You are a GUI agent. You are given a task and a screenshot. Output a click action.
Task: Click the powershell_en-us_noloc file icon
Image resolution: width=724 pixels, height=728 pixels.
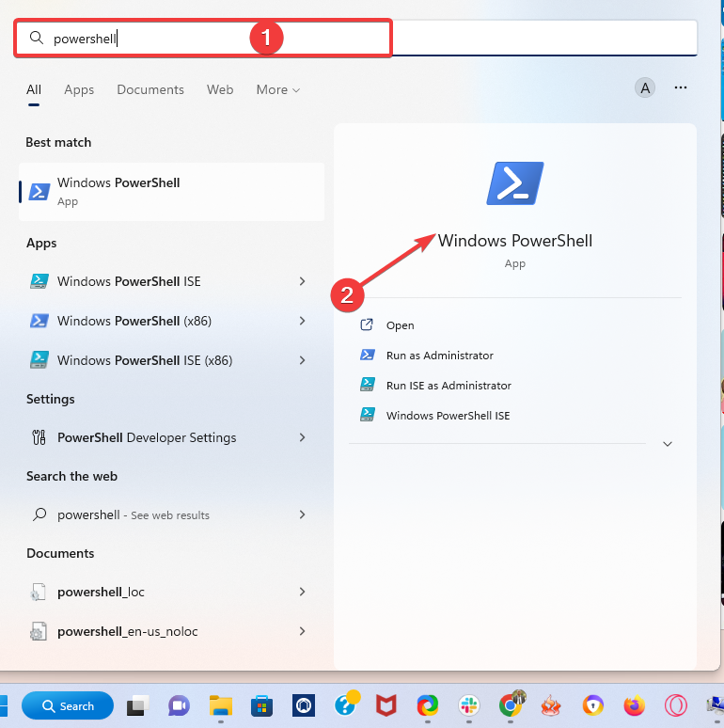[x=38, y=631]
